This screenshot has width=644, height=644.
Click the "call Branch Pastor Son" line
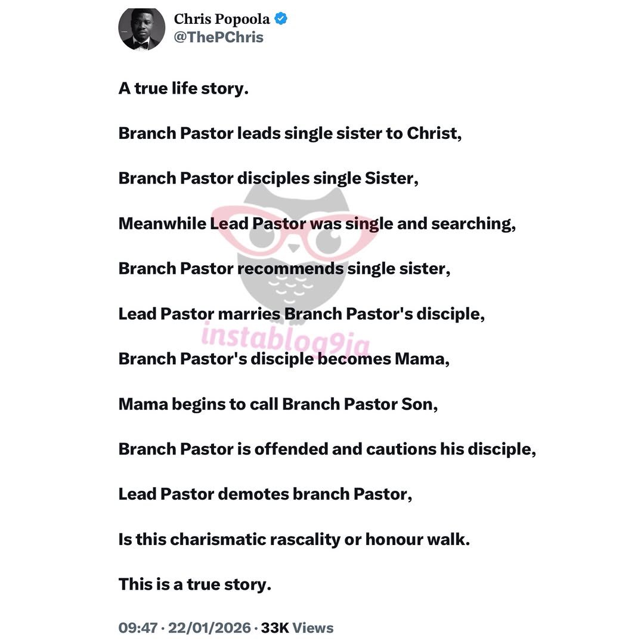(278, 404)
